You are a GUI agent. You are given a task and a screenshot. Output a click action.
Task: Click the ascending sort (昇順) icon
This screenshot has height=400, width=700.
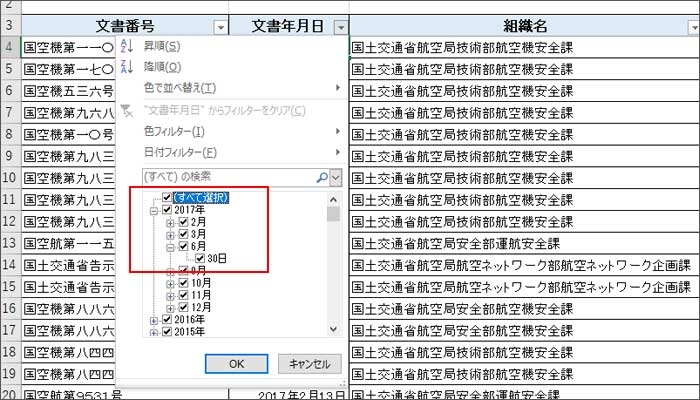click(x=126, y=46)
